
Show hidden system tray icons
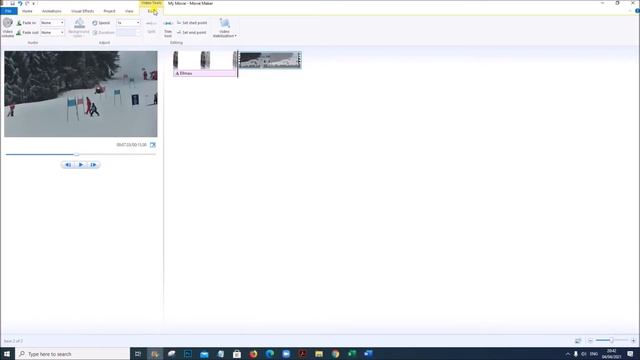click(567, 354)
